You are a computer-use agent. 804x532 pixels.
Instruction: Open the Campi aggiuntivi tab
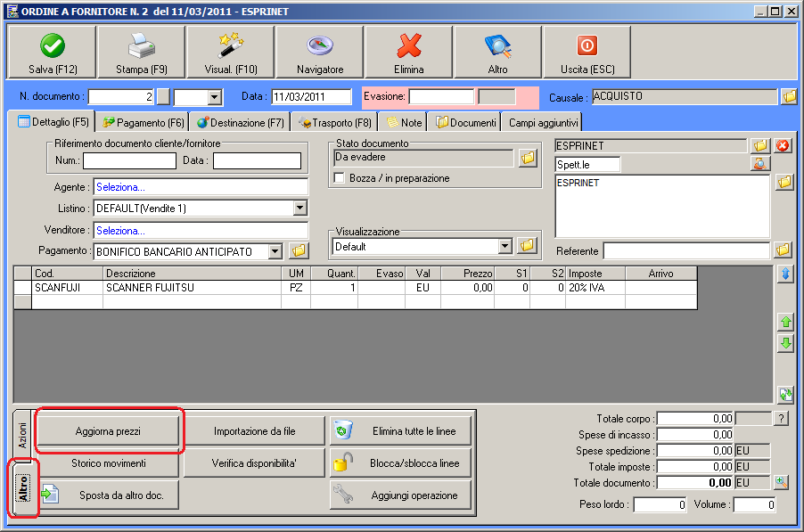tap(543, 122)
